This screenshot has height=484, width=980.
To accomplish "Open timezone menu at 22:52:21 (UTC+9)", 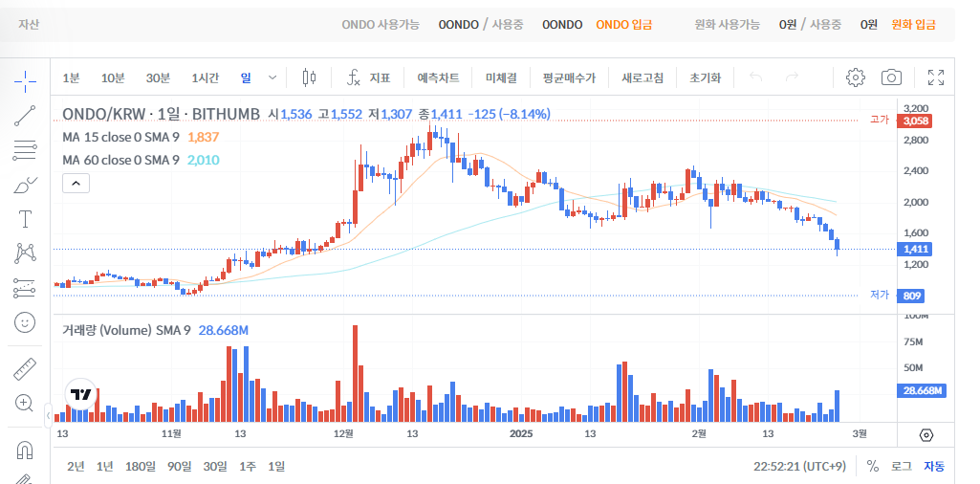I will point(799,466).
